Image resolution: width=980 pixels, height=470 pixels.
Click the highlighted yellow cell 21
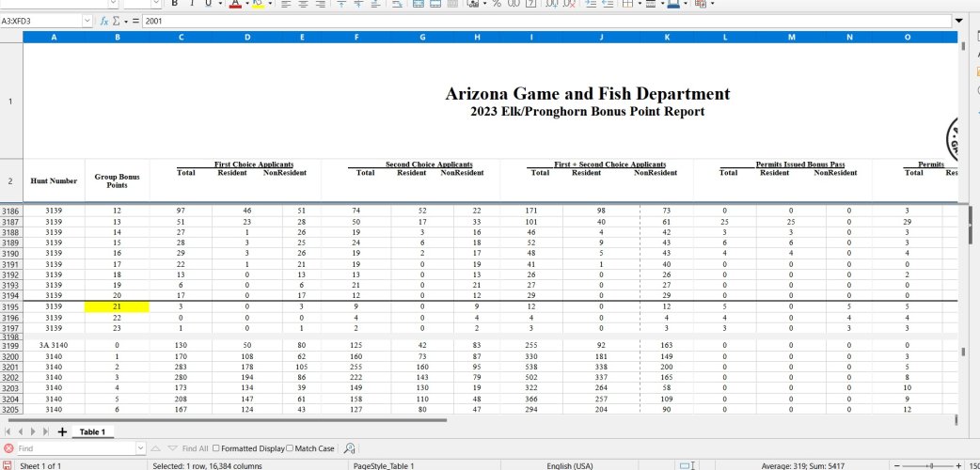click(x=117, y=306)
